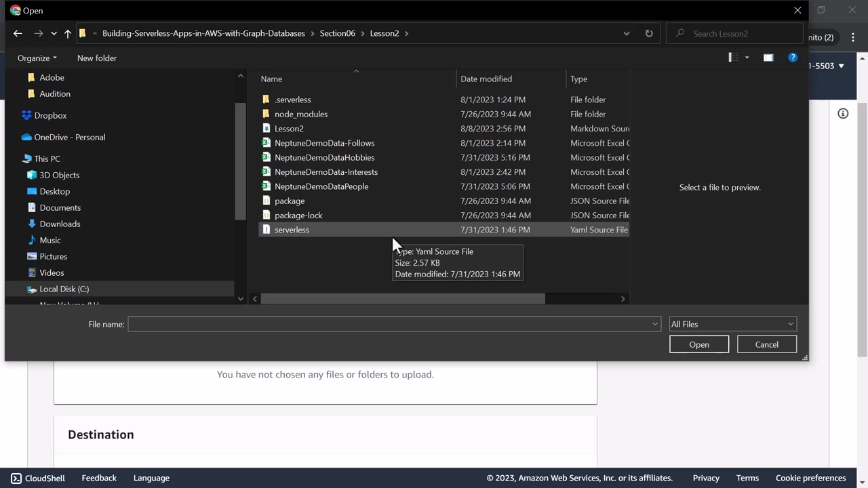Open the Terms link in footer

coord(747,478)
